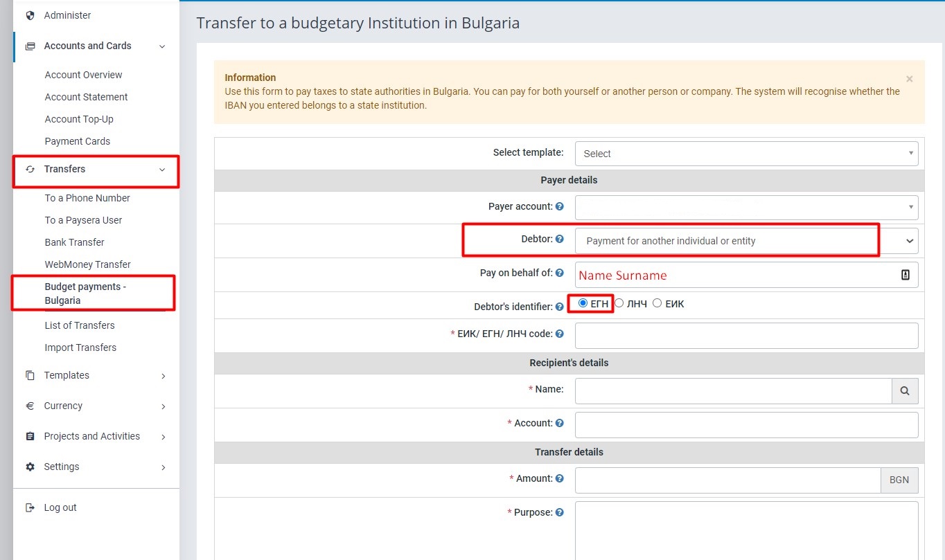Select the ЕГН radio button
The width and height of the screenshot is (945, 560).
(x=583, y=303)
